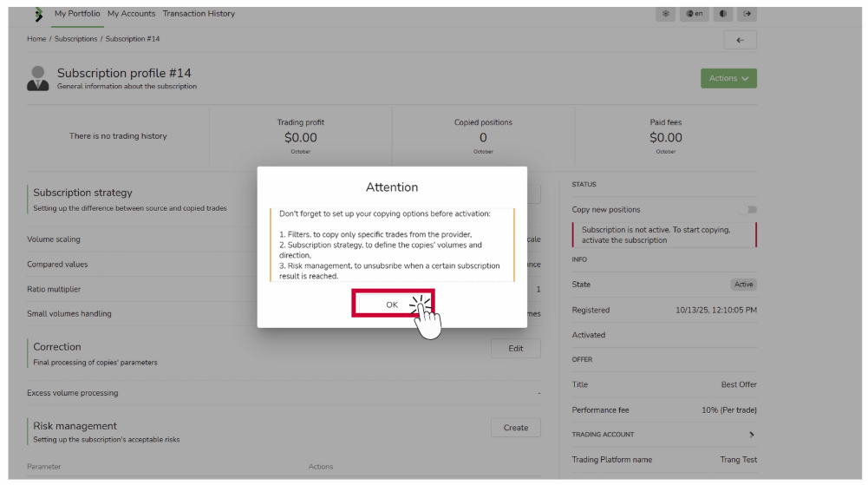Expand the green Actions dropdown
Screen dimensions: 868x485
728,78
